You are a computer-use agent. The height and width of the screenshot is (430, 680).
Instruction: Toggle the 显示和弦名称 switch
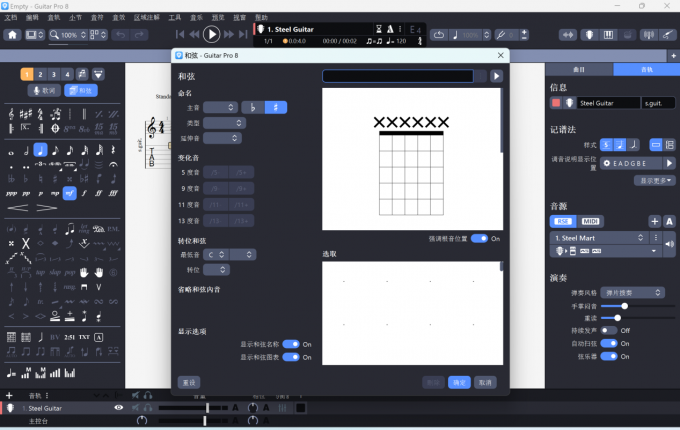(x=291, y=344)
